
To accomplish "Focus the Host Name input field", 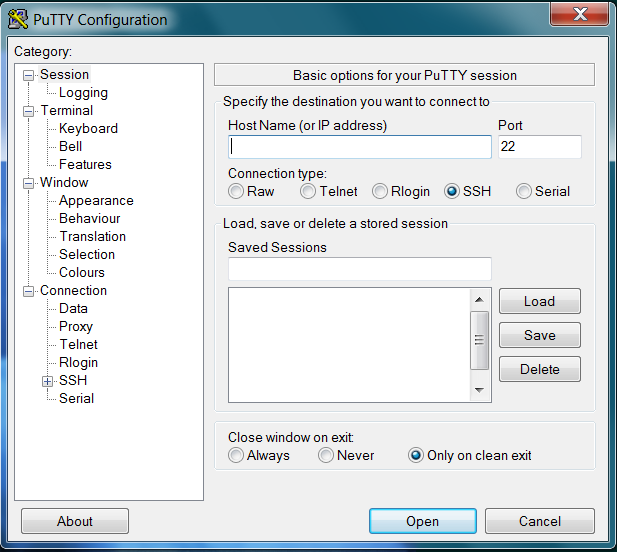I will click(x=360, y=147).
